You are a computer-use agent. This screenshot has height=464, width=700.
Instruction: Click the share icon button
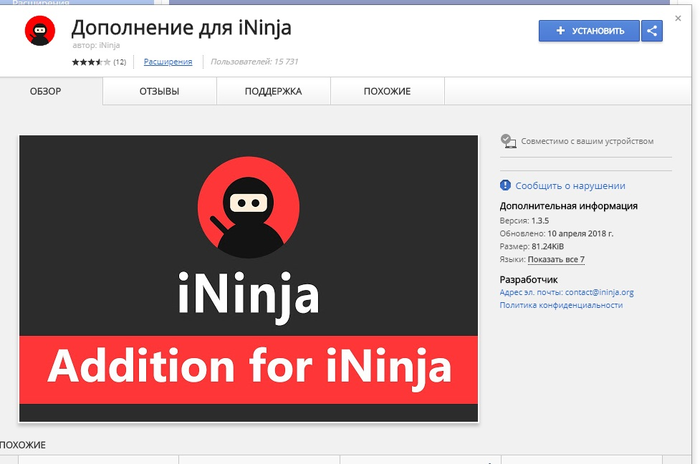point(652,31)
